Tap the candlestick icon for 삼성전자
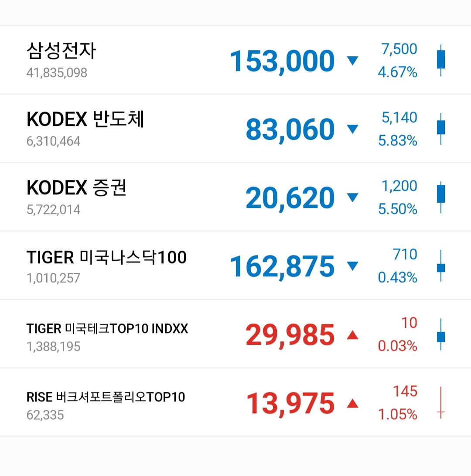The image size is (471, 476). (x=441, y=60)
